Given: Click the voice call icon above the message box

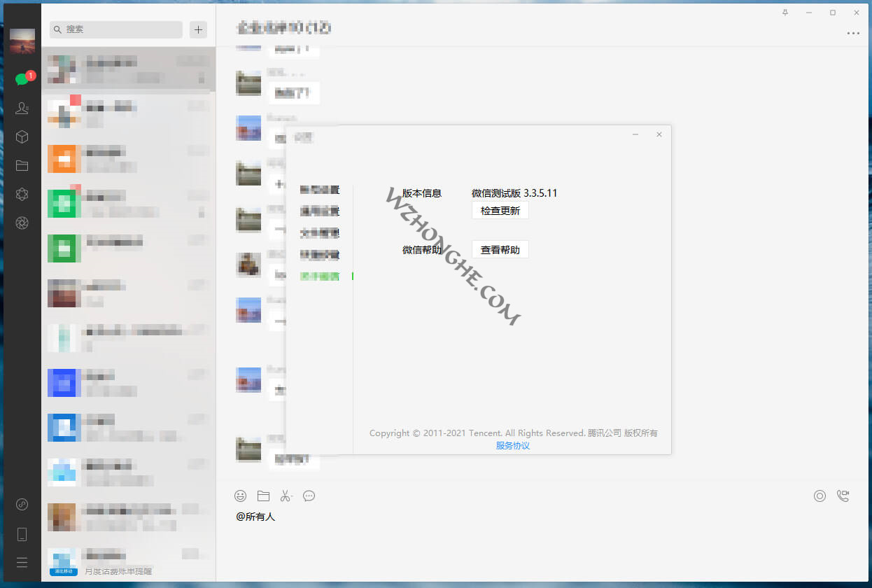Looking at the screenshot, I should pyautogui.click(x=820, y=496).
